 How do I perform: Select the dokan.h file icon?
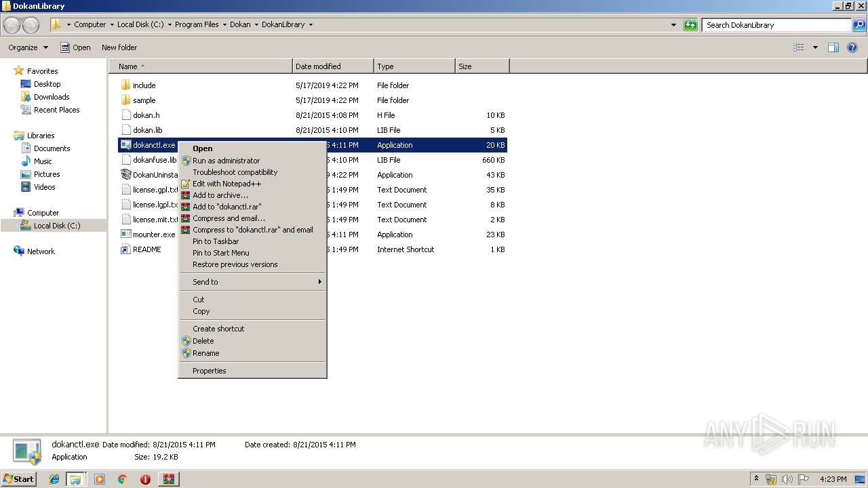(x=125, y=115)
